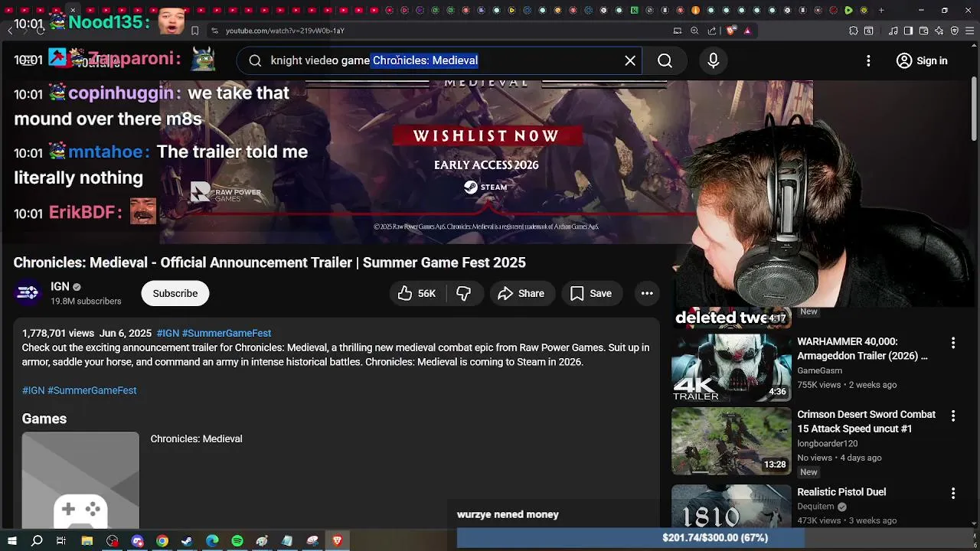
Task: Open Windows taskbar search
Action: [x=37, y=541]
